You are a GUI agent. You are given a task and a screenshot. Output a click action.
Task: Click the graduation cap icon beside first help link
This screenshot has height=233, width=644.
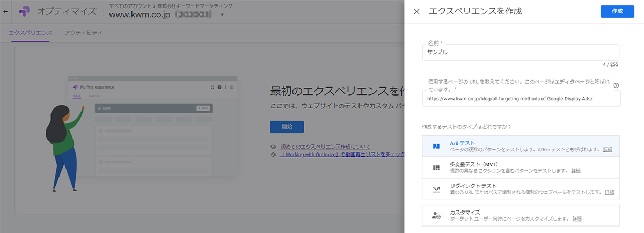coord(274,146)
